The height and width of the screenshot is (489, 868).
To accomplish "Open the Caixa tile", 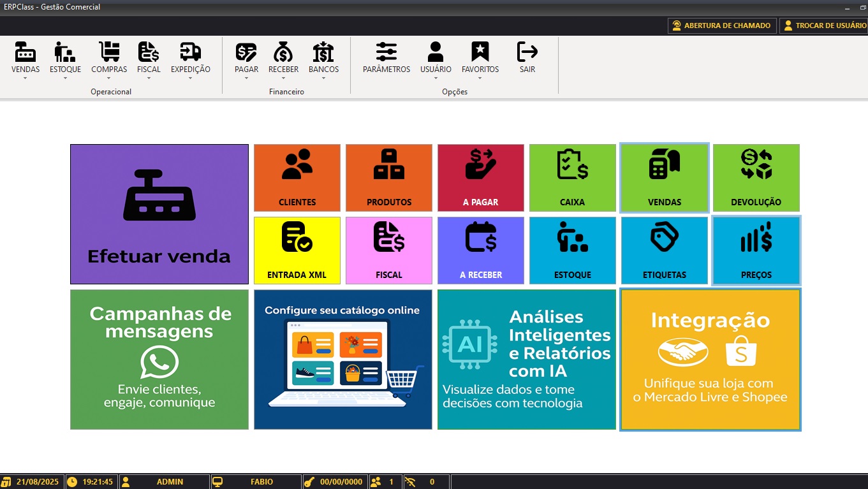I will click(x=573, y=178).
